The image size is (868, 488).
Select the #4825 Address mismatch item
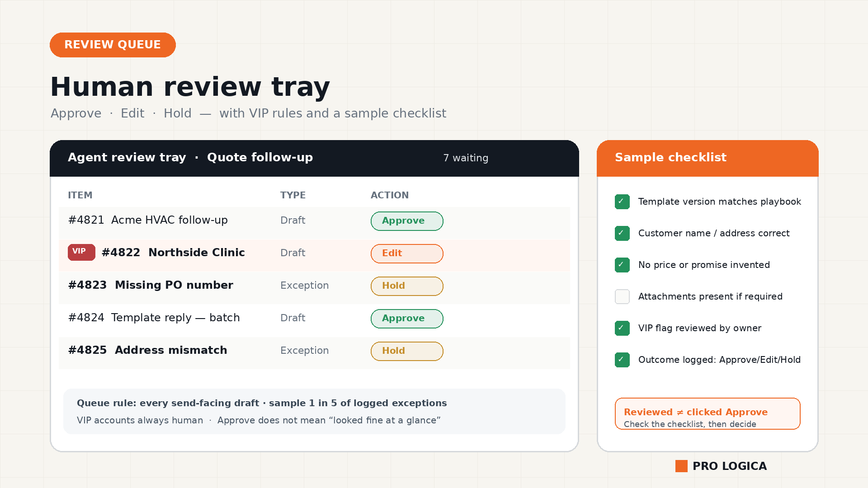pos(314,353)
